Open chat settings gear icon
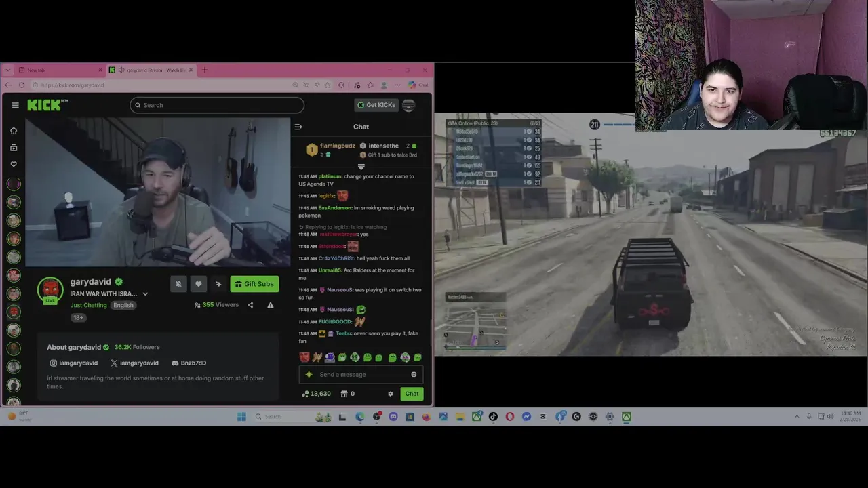Image resolution: width=868 pixels, height=488 pixels. (x=390, y=394)
